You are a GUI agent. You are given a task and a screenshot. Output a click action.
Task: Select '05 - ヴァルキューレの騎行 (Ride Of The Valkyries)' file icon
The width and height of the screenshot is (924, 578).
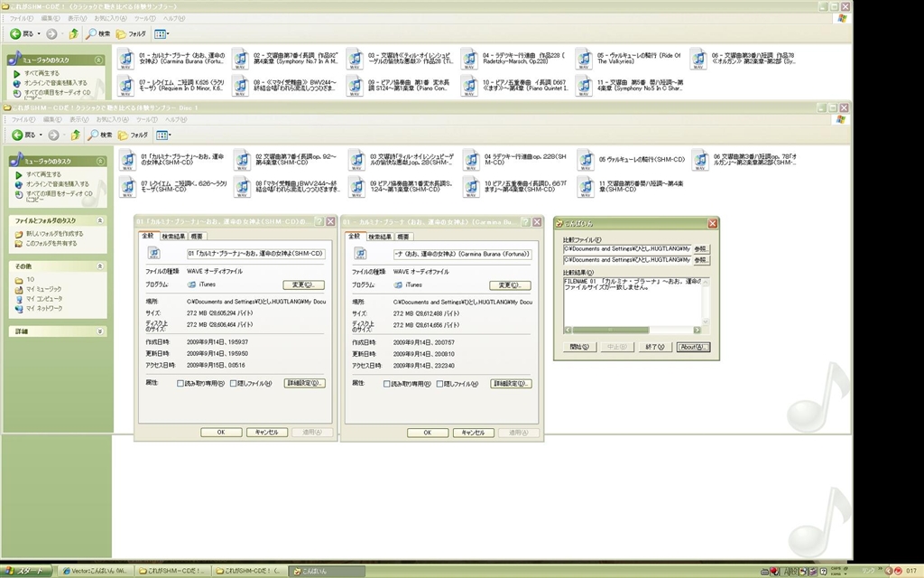pos(584,59)
